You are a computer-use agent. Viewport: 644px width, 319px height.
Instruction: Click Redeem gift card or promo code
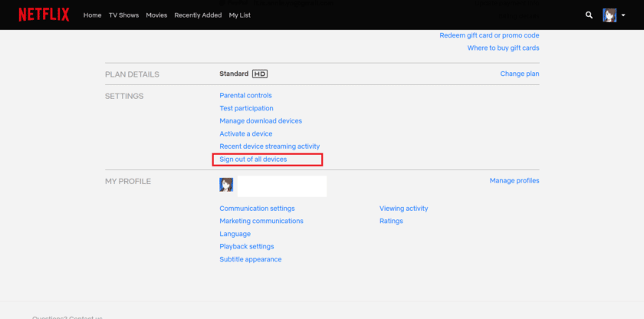(x=488, y=35)
